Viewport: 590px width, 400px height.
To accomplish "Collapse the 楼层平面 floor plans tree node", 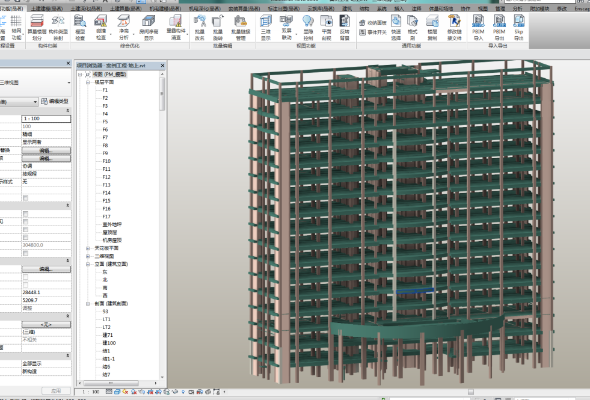I will pos(88,82).
